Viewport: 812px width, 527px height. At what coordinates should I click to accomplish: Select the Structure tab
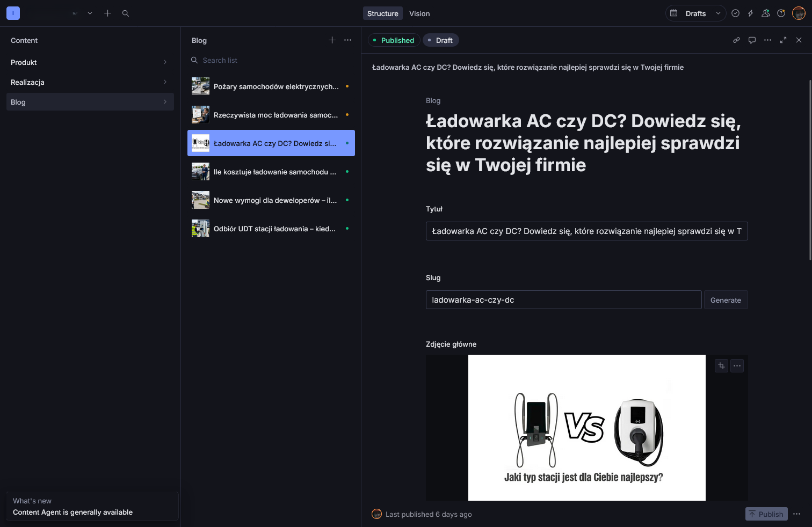pyautogui.click(x=382, y=13)
